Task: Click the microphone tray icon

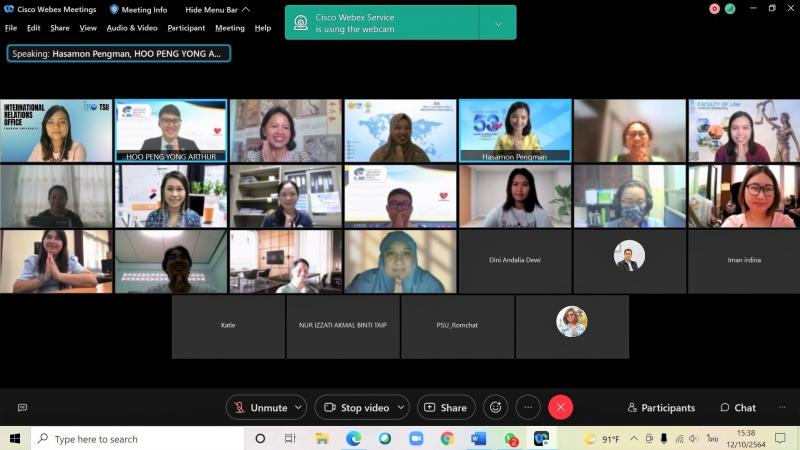Action: pyautogui.click(x=664, y=438)
